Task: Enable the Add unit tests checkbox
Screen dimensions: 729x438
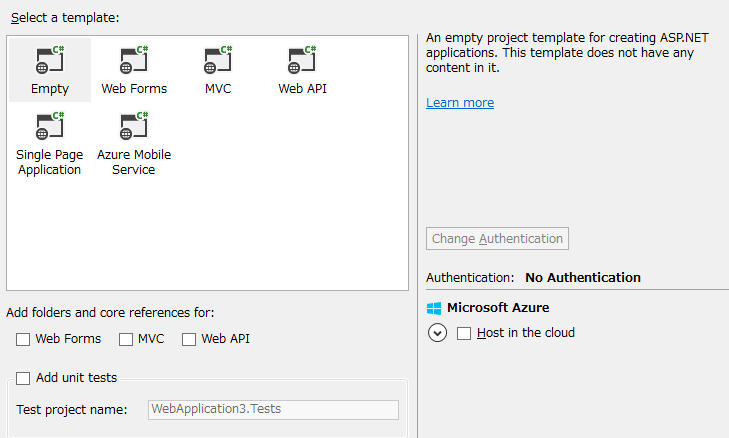Action: (23, 378)
